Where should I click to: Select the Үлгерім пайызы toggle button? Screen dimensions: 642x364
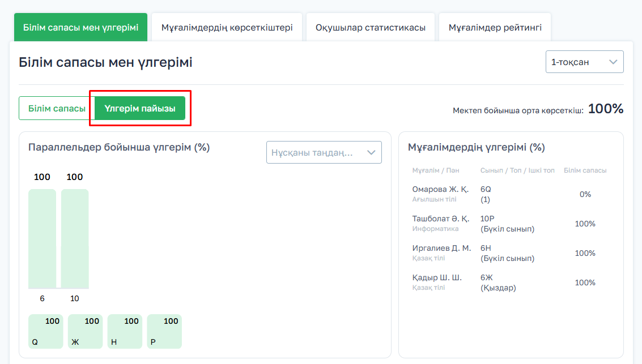pos(140,108)
